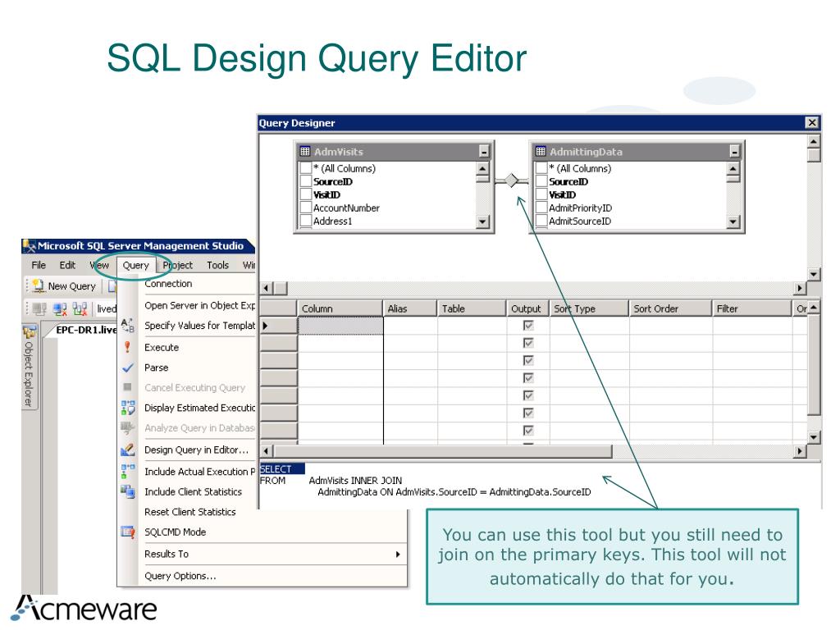
Task: Check All Columns in AdmittingData table
Action: pyautogui.click(x=541, y=168)
